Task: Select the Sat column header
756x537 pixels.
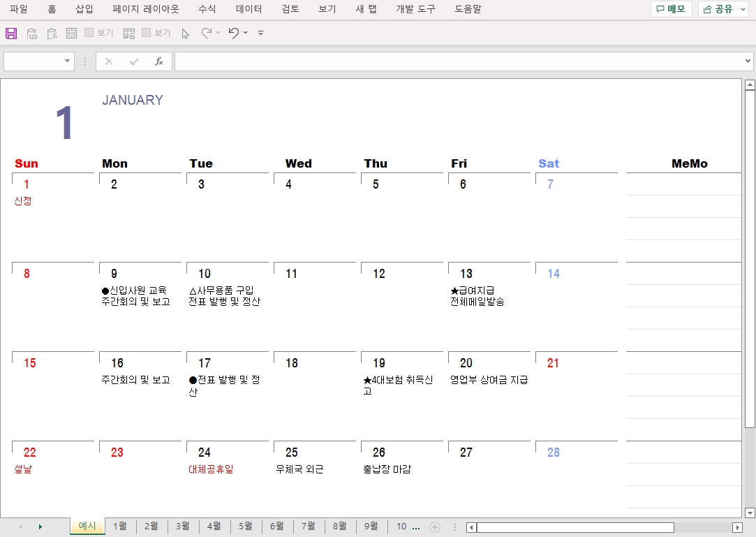Action: point(549,163)
